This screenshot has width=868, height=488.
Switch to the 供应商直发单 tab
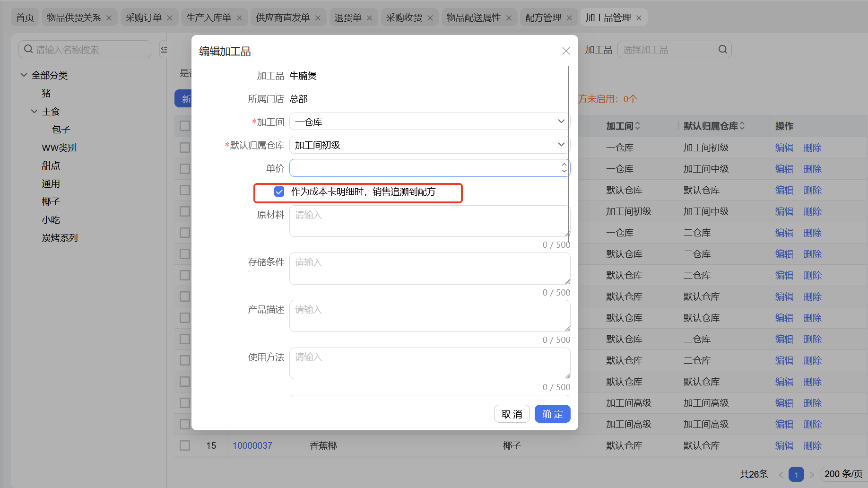tap(283, 17)
